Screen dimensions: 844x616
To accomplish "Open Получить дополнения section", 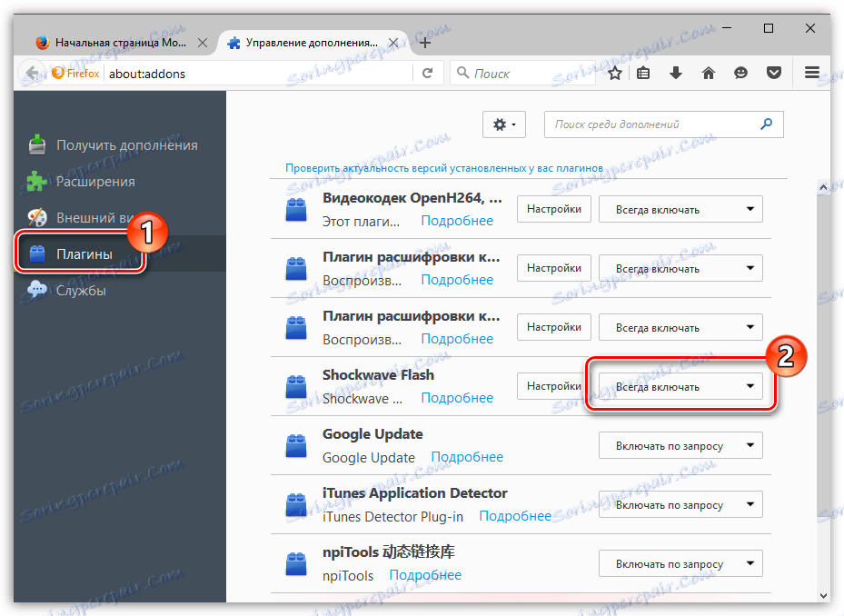I will (x=120, y=144).
